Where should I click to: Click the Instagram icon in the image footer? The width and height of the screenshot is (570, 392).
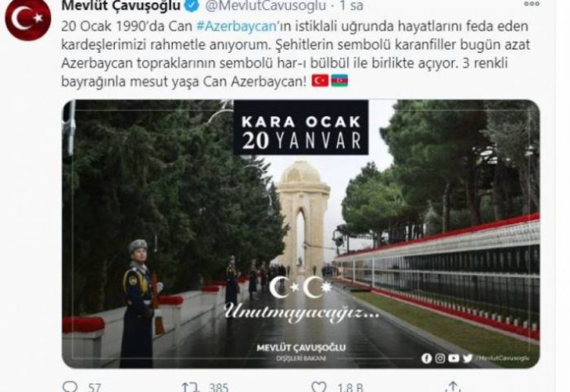click(439, 358)
